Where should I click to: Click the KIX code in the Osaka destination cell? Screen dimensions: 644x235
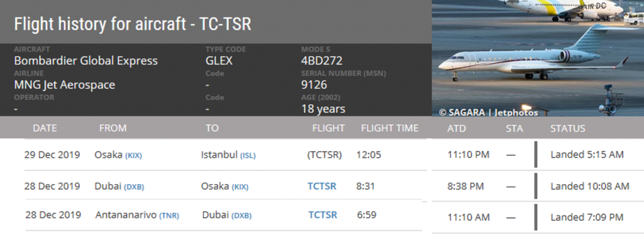(x=240, y=187)
